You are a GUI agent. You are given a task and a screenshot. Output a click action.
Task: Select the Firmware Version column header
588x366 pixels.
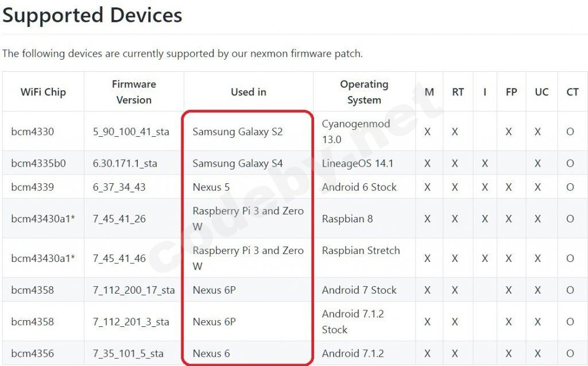(134, 92)
